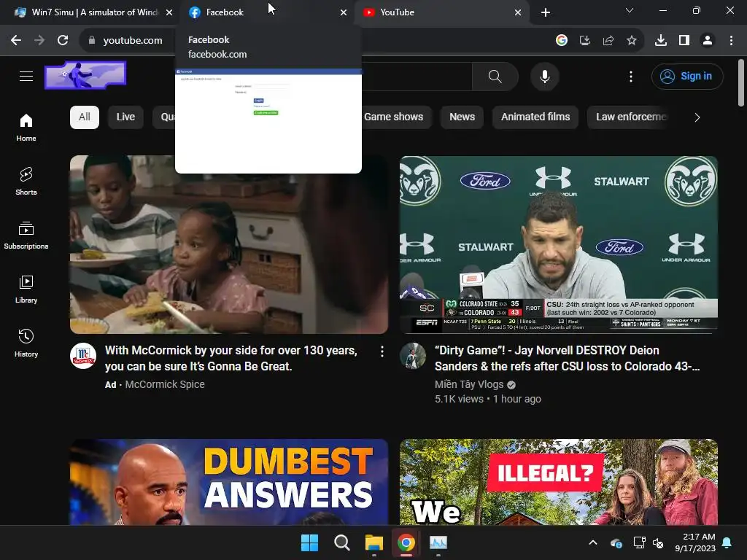
Task: Install app via the address bar install icon
Action: (x=585, y=41)
